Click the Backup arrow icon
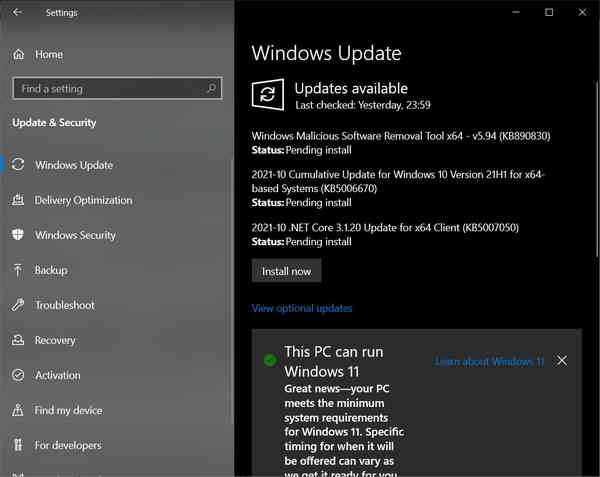 18,270
